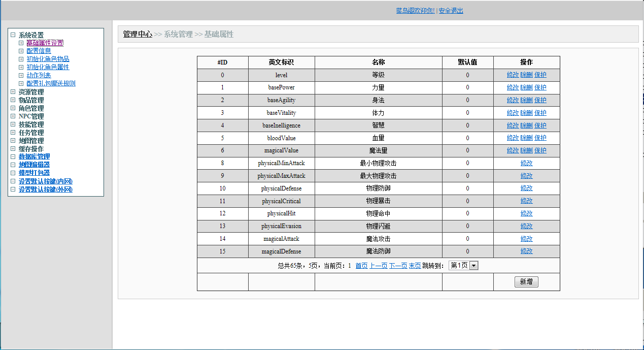
Task: Click the box icon beside 数据库管理
Action: pyautogui.click(x=13, y=157)
